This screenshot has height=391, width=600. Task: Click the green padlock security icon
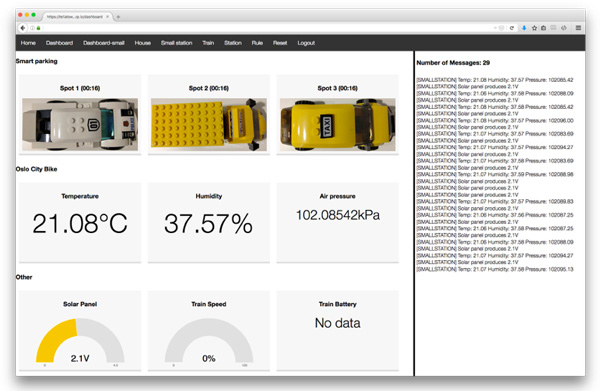click(38, 28)
